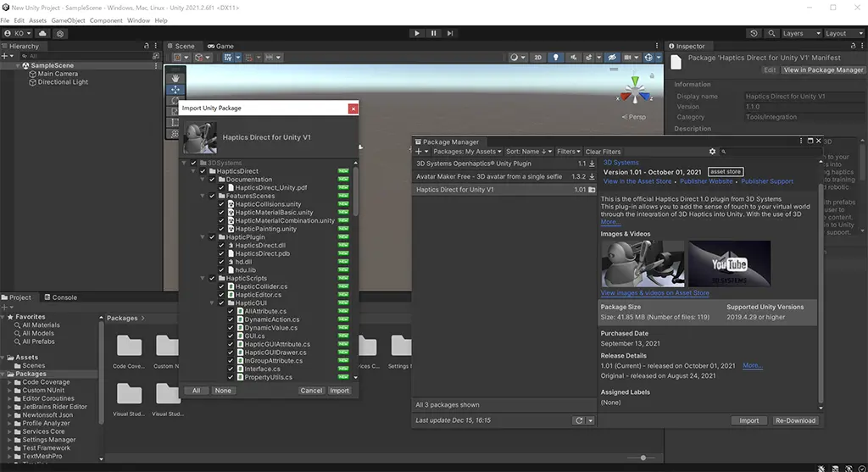Close the Import Unity Package dialog
This screenshot has width=868, height=472.
click(353, 108)
